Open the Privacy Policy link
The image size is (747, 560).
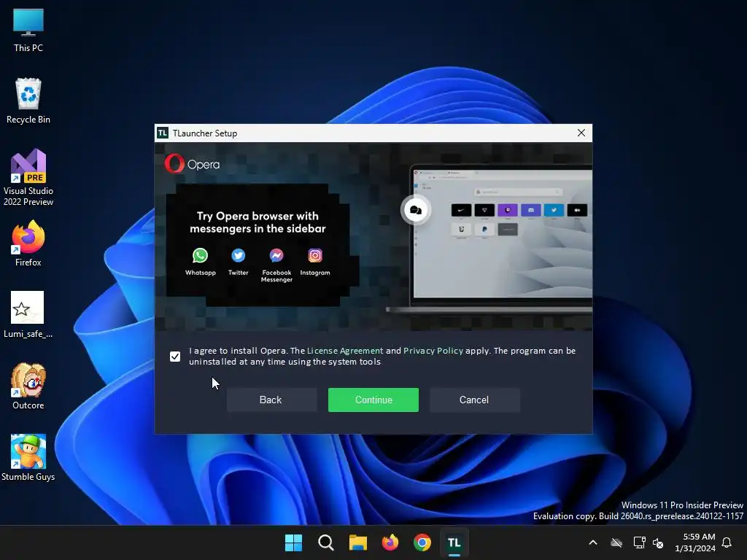point(433,351)
